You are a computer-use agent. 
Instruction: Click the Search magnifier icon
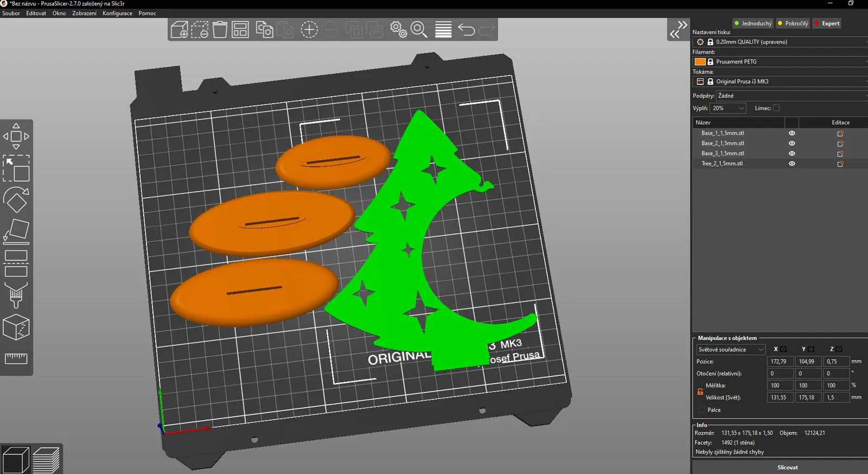[419, 29]
